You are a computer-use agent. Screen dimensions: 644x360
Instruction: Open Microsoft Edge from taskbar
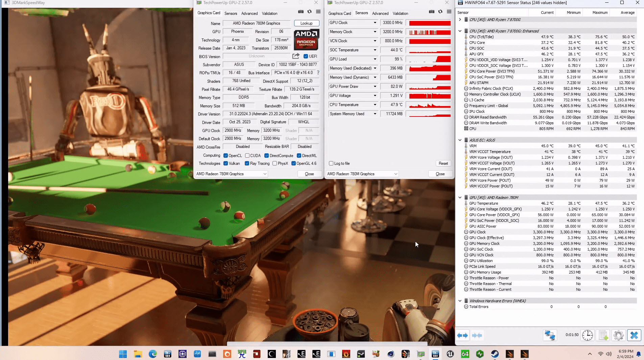(153, 354)
